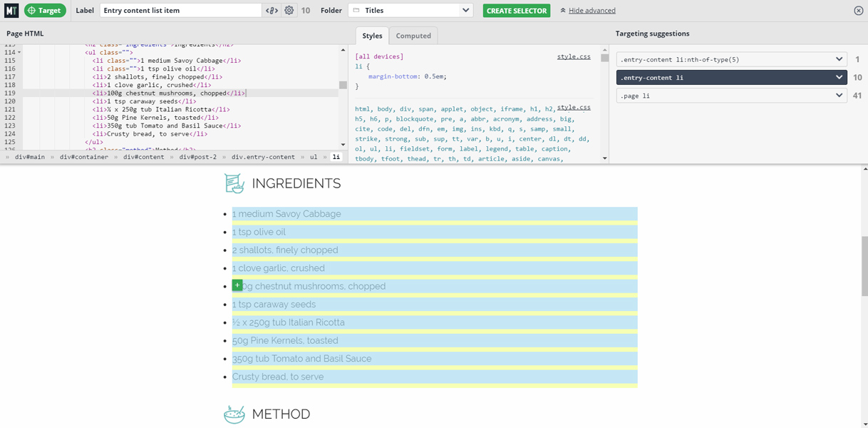Expand .entry-content li:nth-of-type(5) suggestion options
The height and width of the screenshot is (428, 868).
point(839,59)
